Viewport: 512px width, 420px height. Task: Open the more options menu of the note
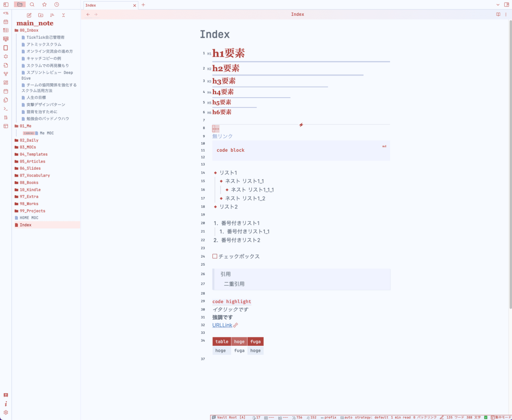point(506,14)
